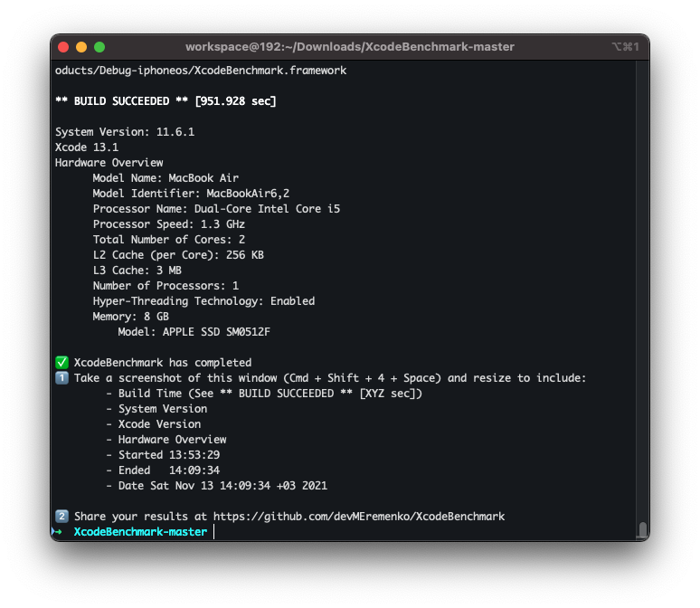Click the BUILD SUCCEEDED [951.928 sec] line
Image resolution: width=700 pixels, height=608 pixels.
click(x=166, y=101)
